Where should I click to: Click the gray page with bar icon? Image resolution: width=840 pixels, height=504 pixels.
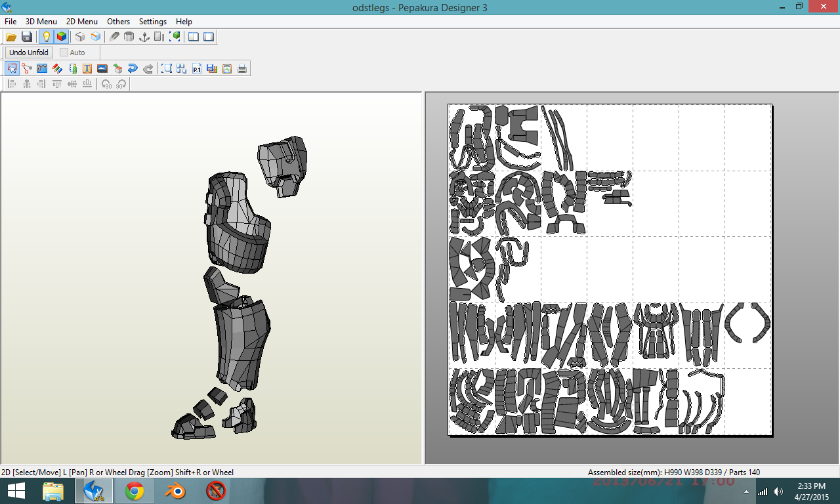159,37
